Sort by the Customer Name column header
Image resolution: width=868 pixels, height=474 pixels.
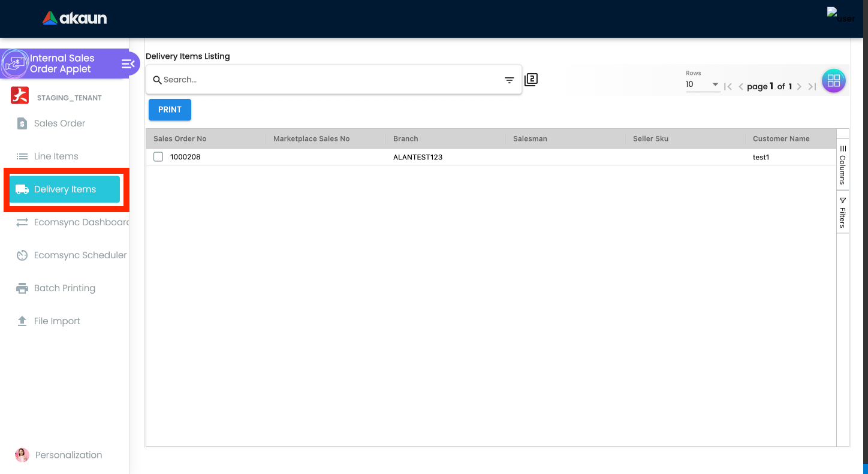tap(781, 138)
